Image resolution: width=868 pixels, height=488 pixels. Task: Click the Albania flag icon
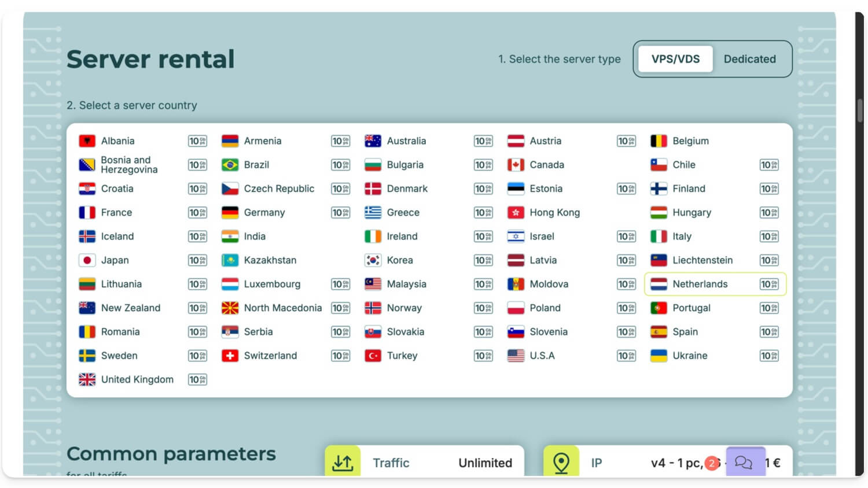(87, 141)
